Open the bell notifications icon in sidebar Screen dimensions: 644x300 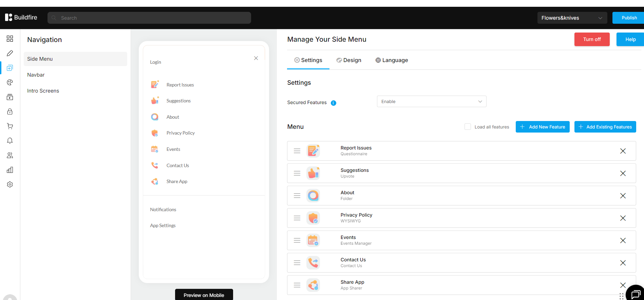(10, 141)
